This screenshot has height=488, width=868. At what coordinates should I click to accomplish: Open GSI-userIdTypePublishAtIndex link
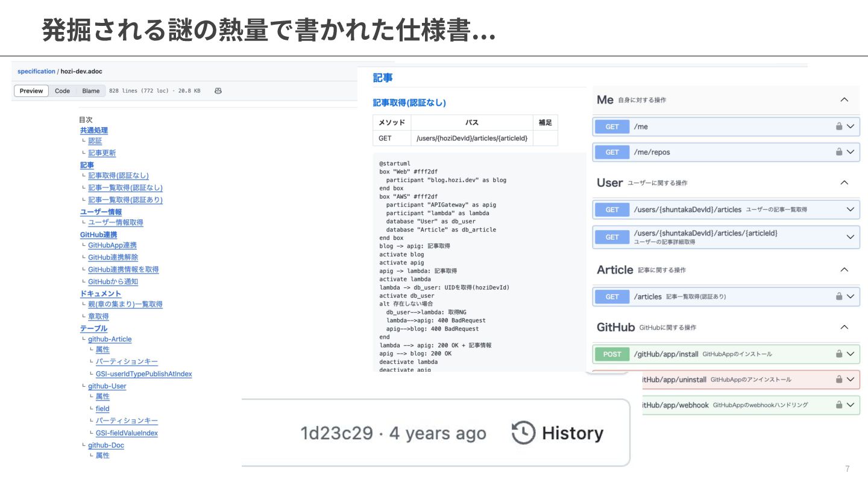tap(143, 374)
